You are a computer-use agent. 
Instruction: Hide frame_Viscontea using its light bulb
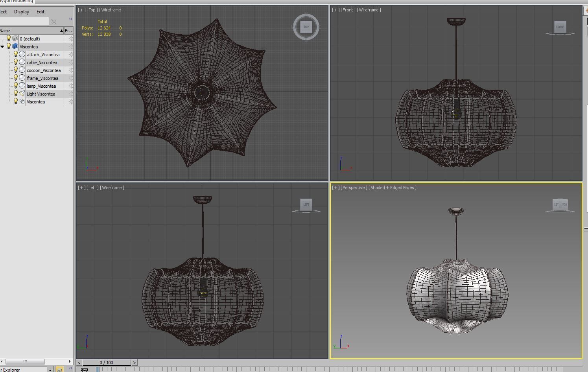[x=16, y=78]
